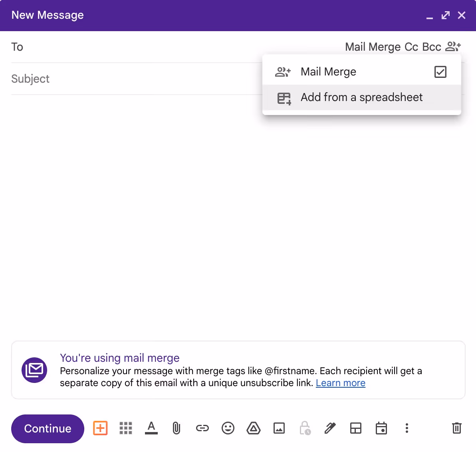Toggle confidential mode lock-clock icon
The width and height of the screenshot is (476, 452).
pyautogui.click(x=305, y=428)
